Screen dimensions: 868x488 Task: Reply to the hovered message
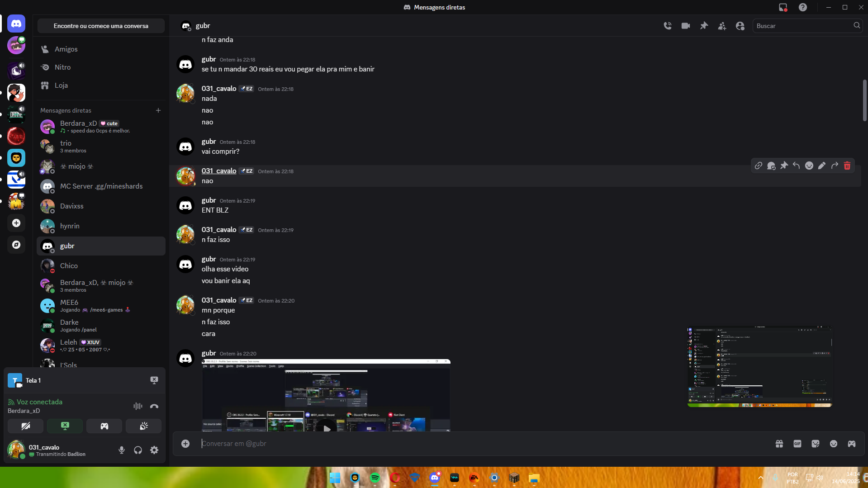[797, 166]
